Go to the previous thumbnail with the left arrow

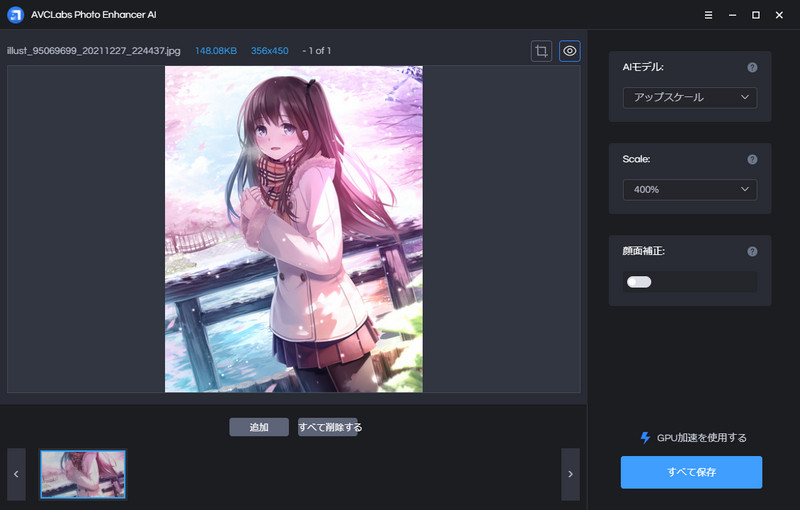pos(16,474)
